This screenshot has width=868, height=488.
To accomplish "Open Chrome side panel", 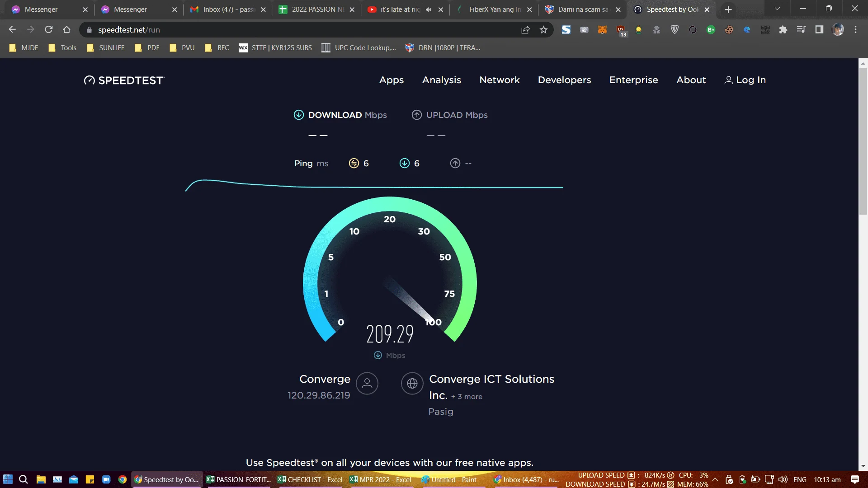I will point(819,30).
